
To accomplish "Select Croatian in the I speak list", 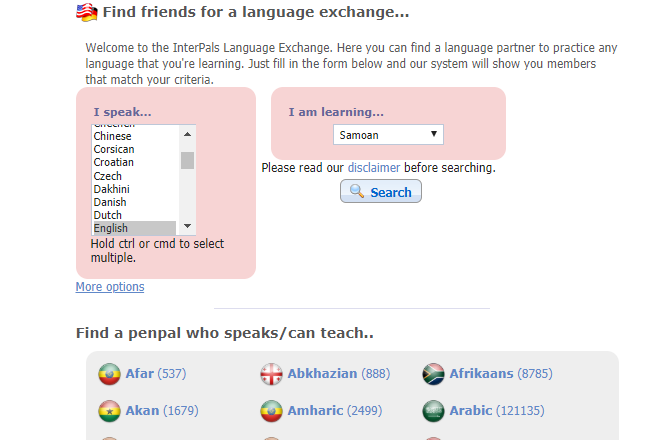I will click(x=114, y=162).
